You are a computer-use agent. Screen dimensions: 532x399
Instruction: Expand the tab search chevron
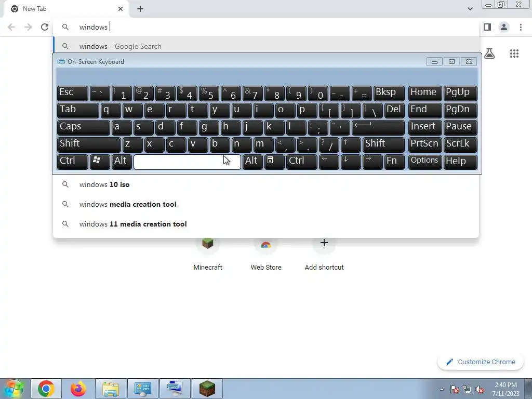click(x=470, y=9)
